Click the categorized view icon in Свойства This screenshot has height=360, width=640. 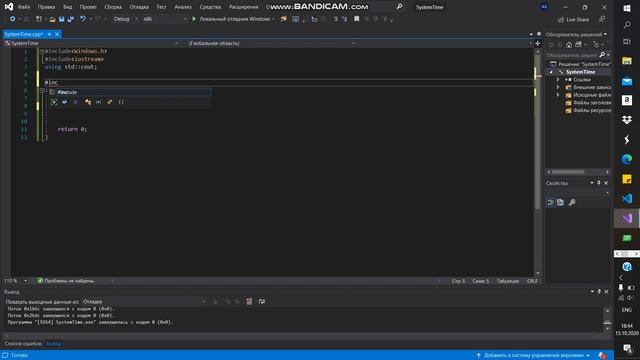tap(551, 202)
